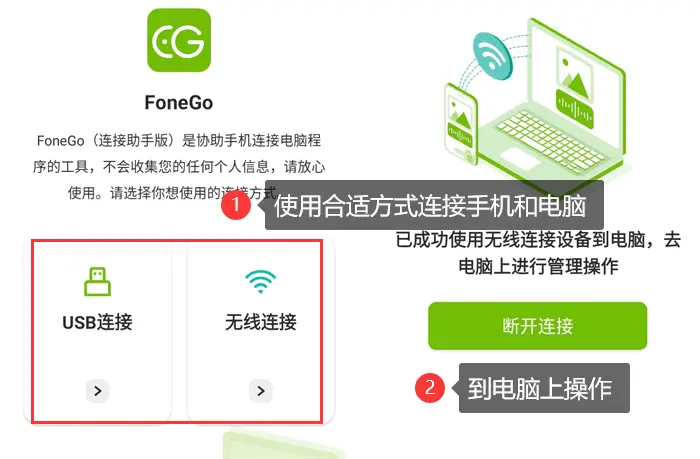The width and height of the screenshot is (700, 459).
Task: Select the 无线连接 card label
Action: (x=261, y=322)
